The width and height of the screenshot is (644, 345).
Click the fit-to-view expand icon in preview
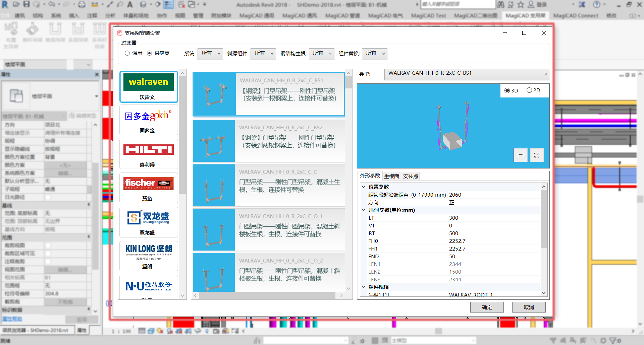pos(537,155)
